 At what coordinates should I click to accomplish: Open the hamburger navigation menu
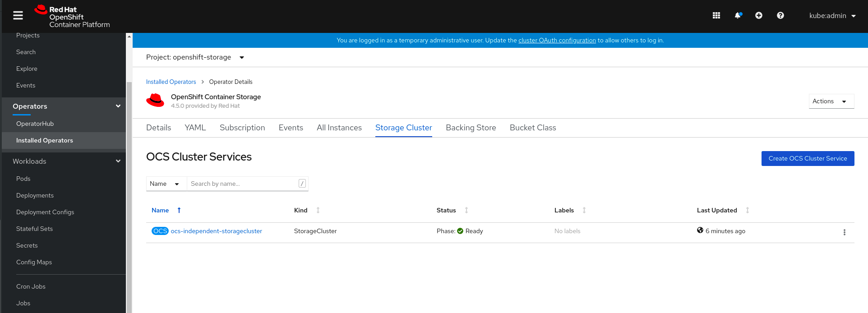[18, 16]
